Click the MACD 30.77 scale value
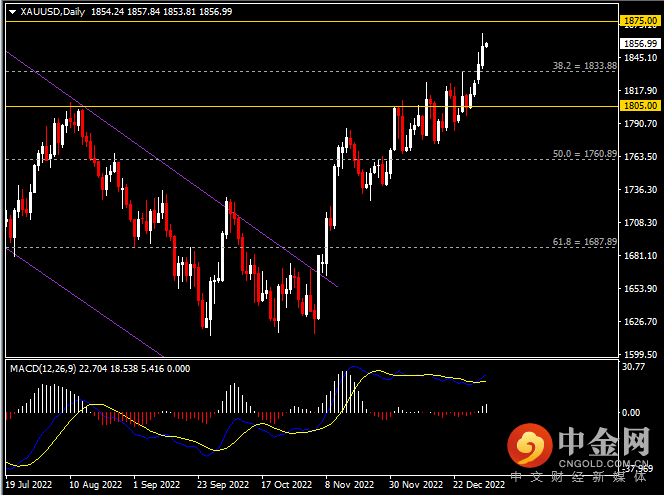 pyautogui.click(x=635, y=367)
